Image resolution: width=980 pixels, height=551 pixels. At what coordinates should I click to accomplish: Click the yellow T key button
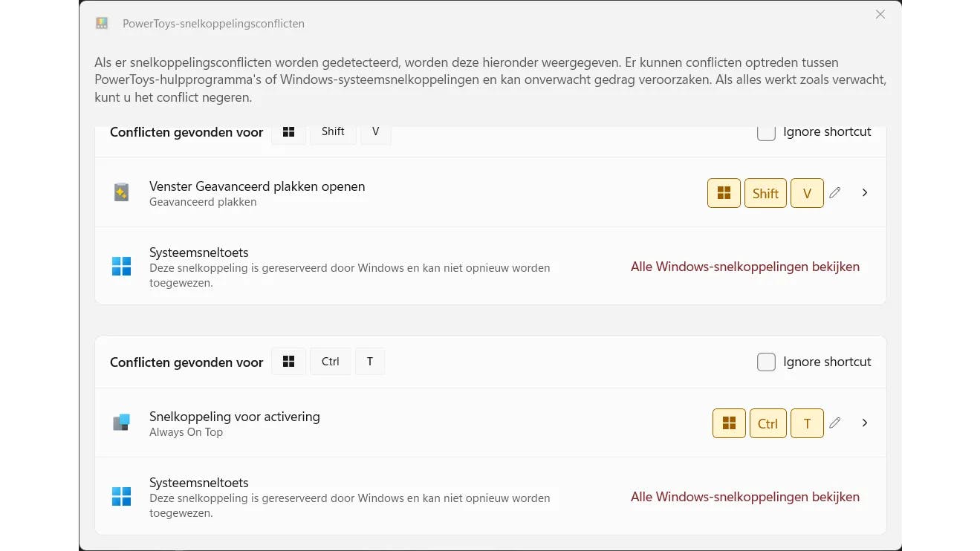point(807,423)
